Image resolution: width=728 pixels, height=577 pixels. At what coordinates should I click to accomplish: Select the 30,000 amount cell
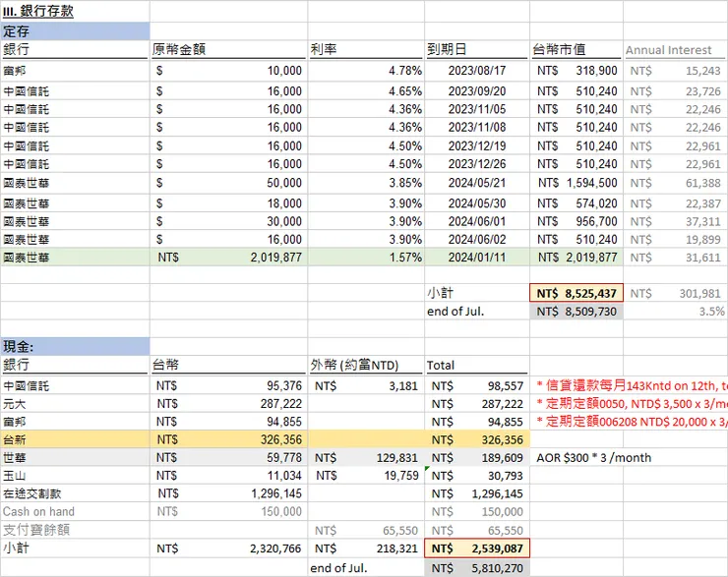pos(228,221)
